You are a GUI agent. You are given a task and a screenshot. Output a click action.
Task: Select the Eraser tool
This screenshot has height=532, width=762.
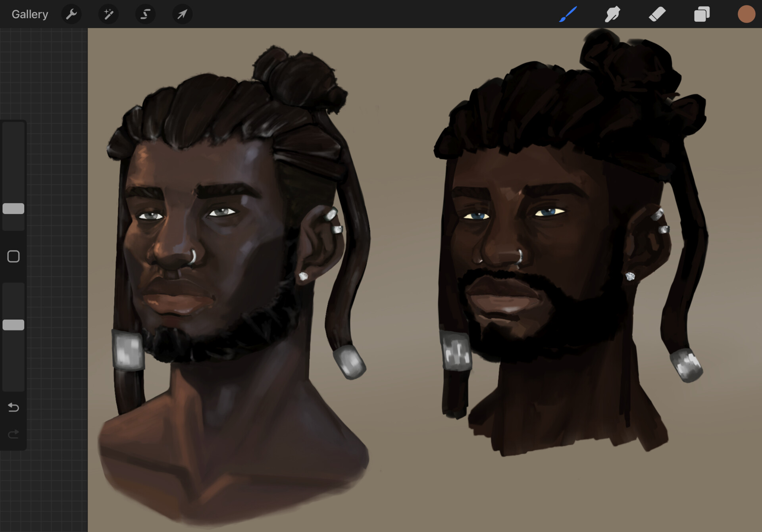click(x=657, y=14)
